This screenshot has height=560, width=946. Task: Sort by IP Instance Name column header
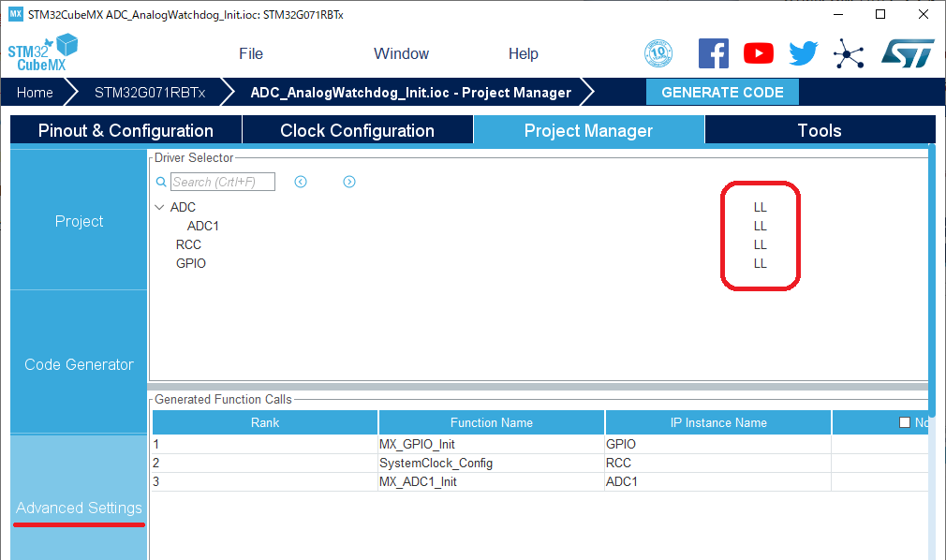click(718, 422)
